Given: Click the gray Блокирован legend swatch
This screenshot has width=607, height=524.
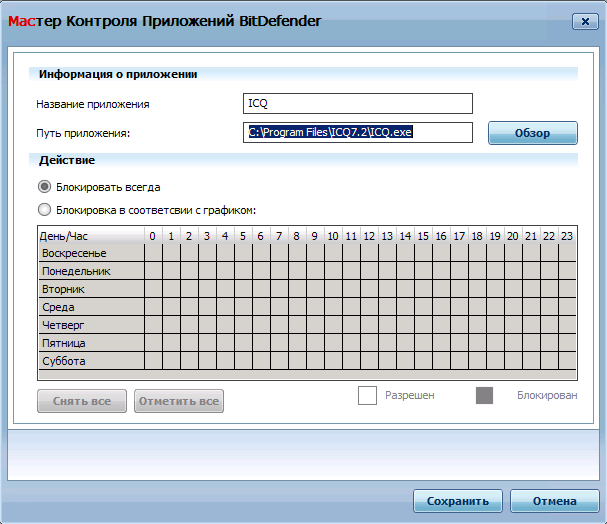Looking at the screenshot, I should [484, 395].
